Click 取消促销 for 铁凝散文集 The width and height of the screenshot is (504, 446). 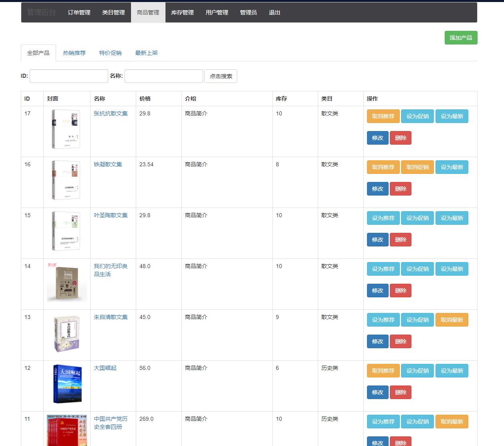[x=417, y=167]
